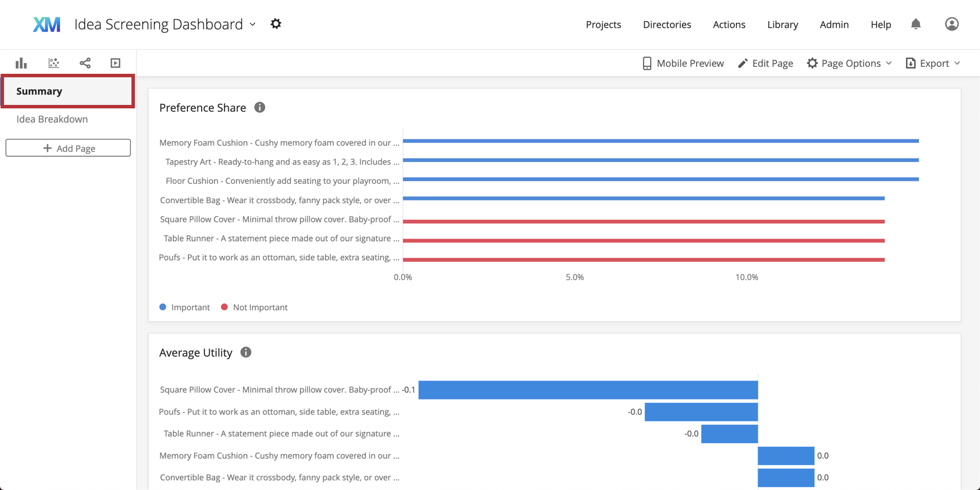
Task: Toggle the Not Important legend series
Action: pyautogui.click(x=254, y=307)
